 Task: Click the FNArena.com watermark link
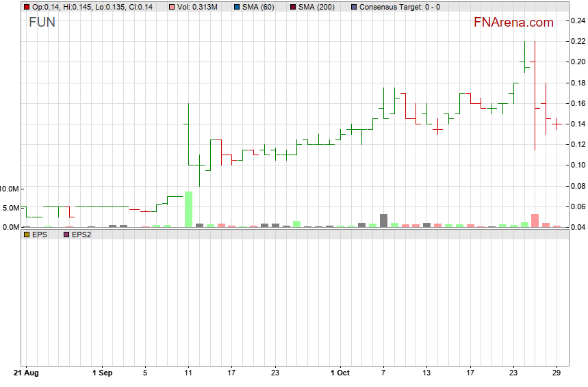(x=513, y=23)
